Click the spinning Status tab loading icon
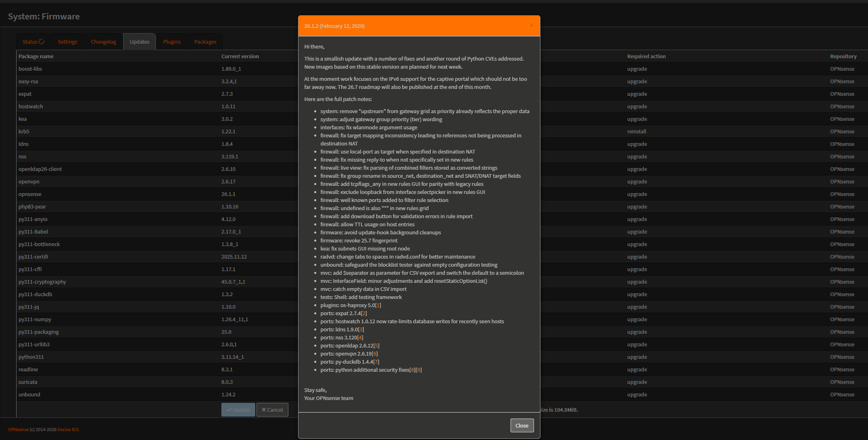Screen dimensions: 868x440 tap(42, 41)
